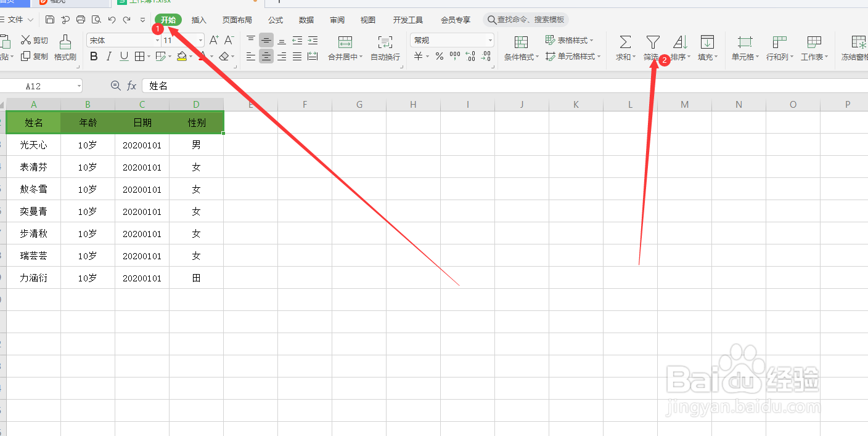Toggle vertical middle alignment

pyautogui.click(x=266, y=40)
